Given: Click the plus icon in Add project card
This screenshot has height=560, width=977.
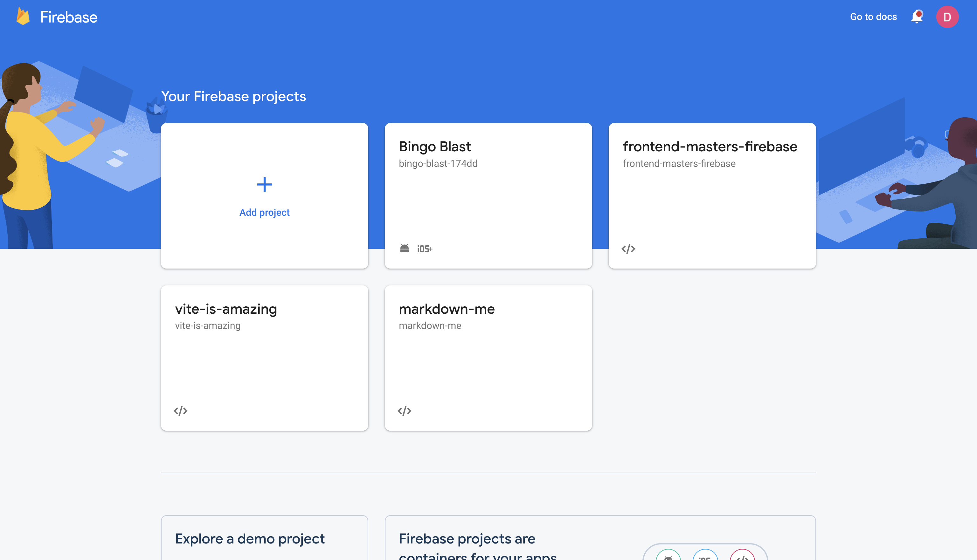Looking at the screenshot, I should point(264,185).
